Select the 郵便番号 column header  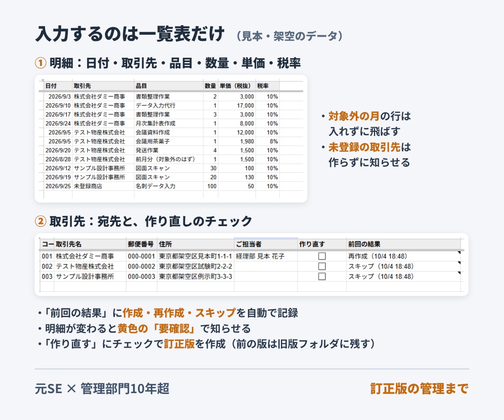tap(141, 244)
